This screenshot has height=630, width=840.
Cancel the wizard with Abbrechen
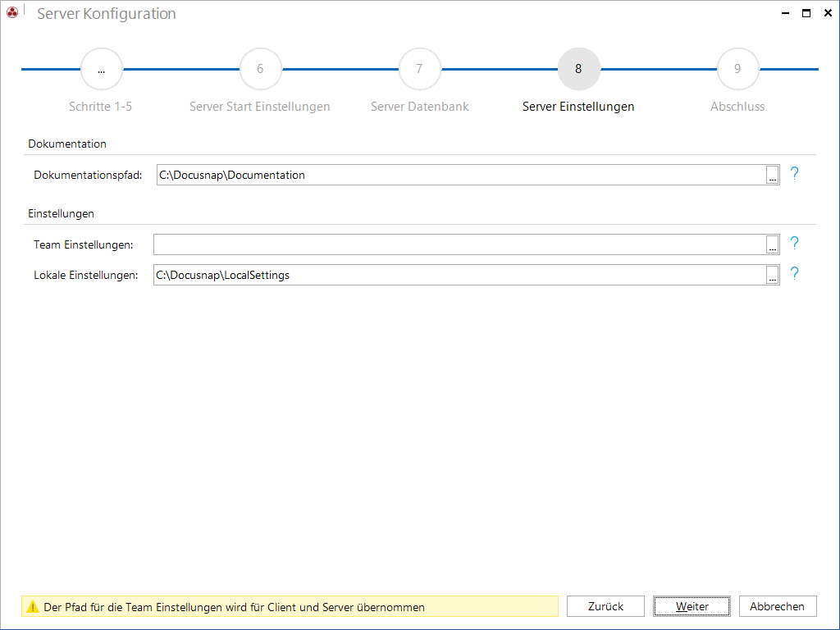click(778, 606)
